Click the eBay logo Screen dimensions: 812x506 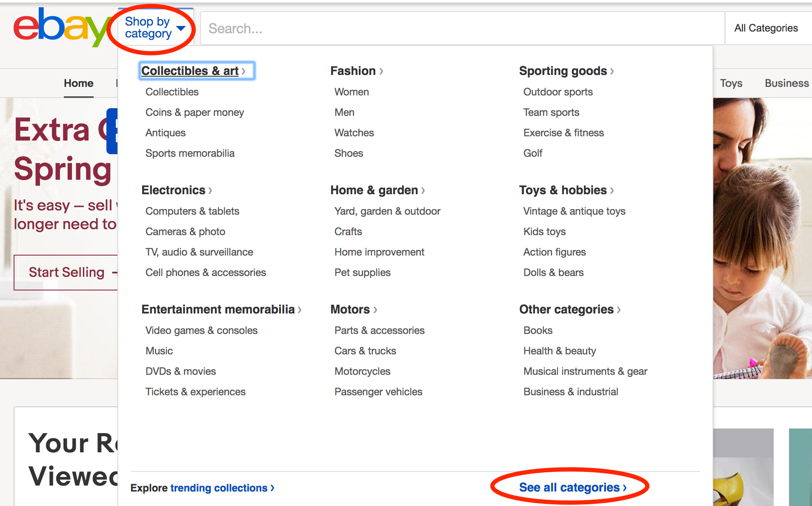click(60, 27)
